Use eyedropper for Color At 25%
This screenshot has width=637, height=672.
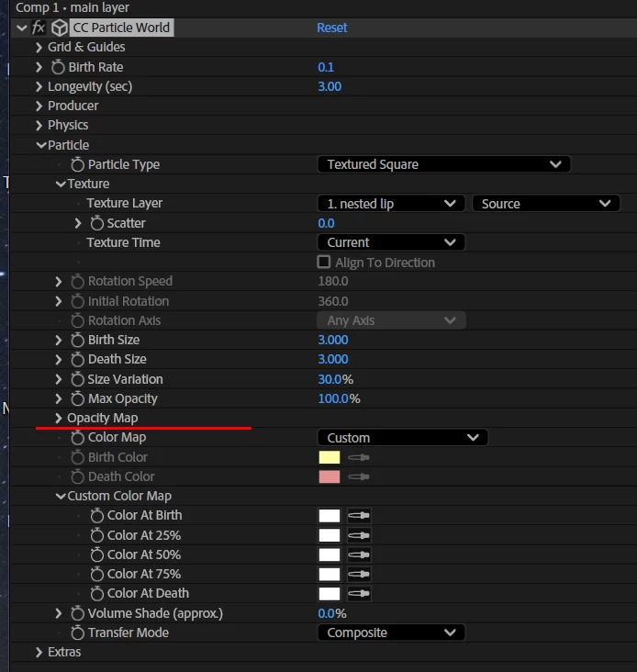[x=359, y=535]
